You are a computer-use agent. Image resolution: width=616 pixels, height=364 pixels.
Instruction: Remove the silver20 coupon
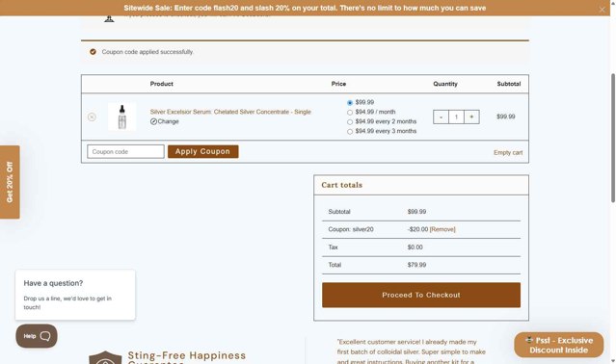(x=442, y=229)
